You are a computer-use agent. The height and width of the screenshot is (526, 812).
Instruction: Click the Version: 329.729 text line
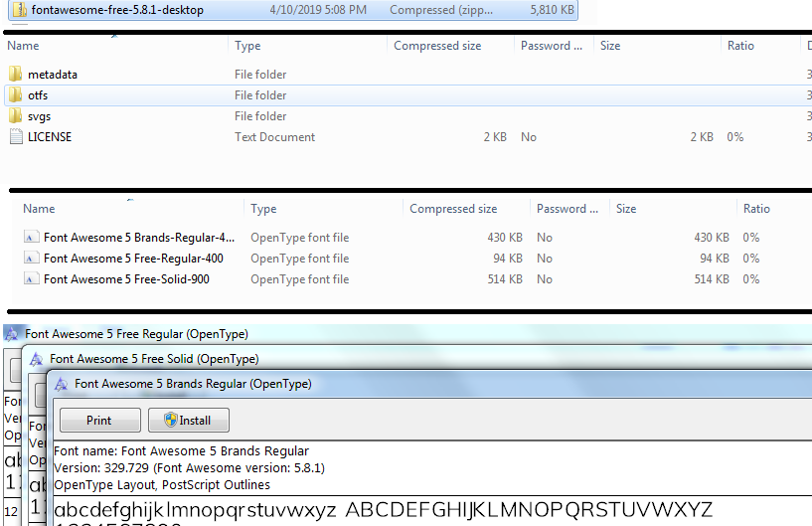pos(189,468)
